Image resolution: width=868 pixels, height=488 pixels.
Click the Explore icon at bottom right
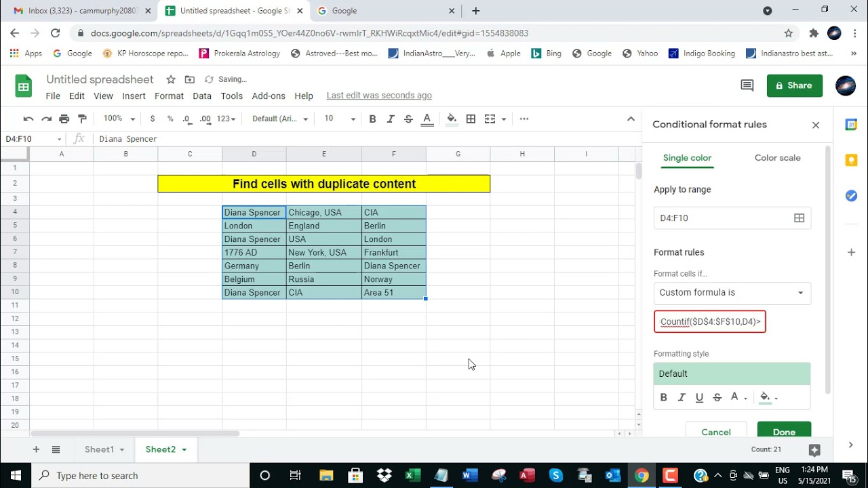[x=814, y=450]
